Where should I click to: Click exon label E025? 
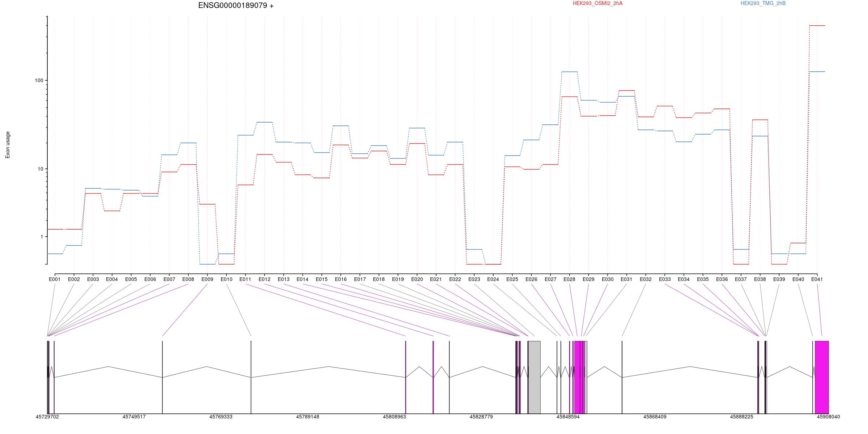pos(512,279)
